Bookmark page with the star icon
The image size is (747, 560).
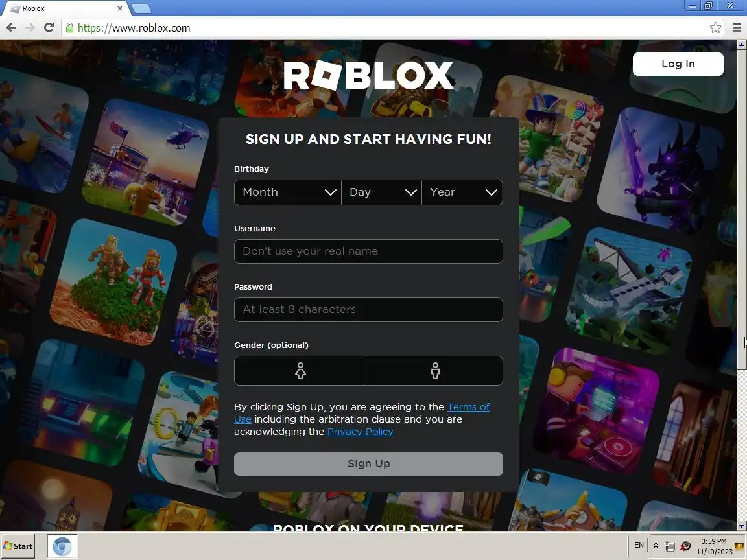[x=715, y=28]
